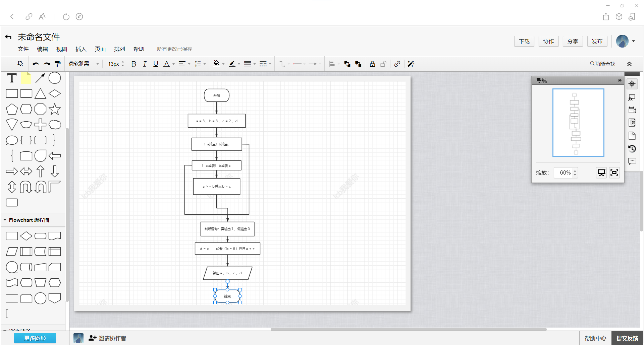
Task: Send the selected shape to back
Action: [358, 64]
